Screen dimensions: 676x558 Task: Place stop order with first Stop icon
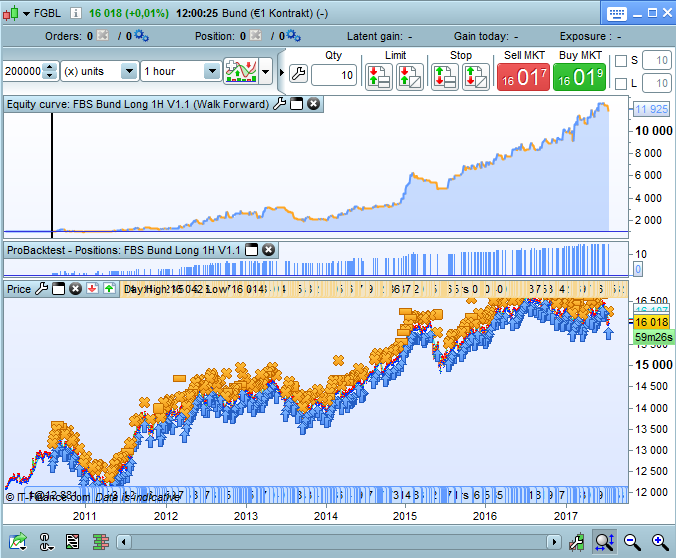point(444,76)
